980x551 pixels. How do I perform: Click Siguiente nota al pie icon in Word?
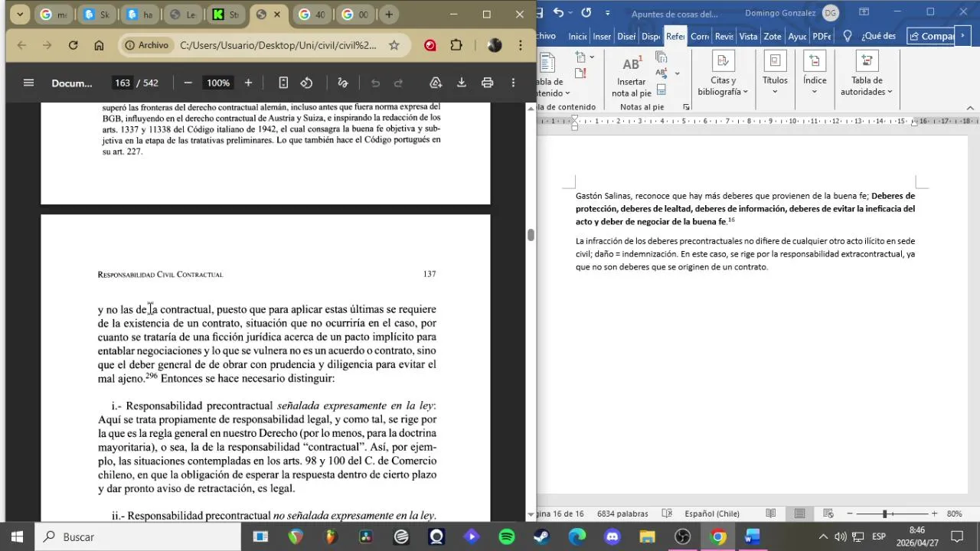click(x=661, y=73)
